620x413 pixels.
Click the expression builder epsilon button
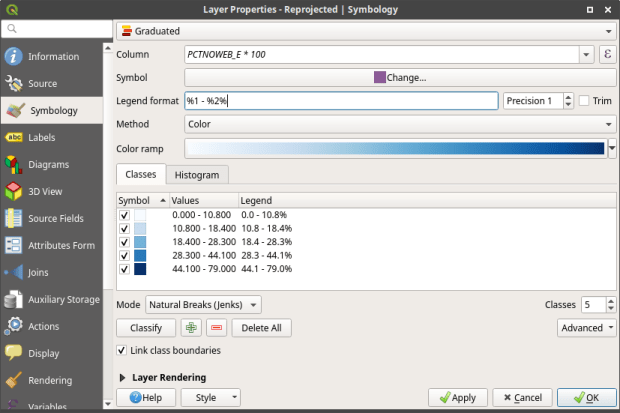coord(607,54)
